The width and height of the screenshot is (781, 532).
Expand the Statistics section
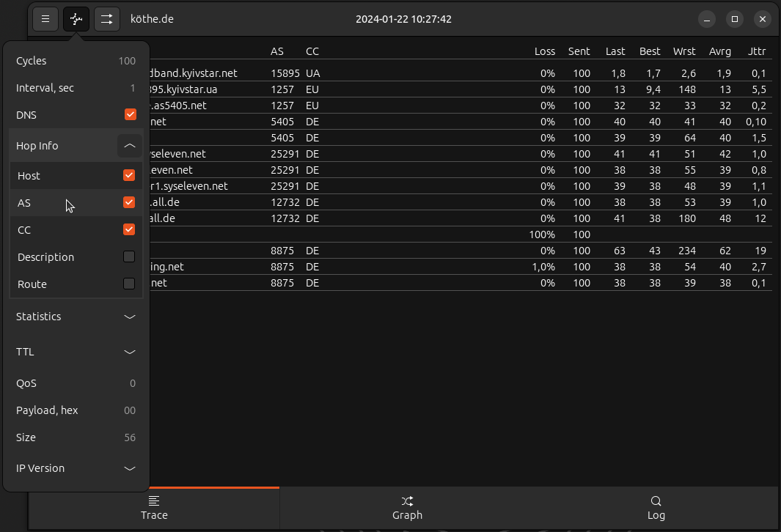pyautogui.click(x=130, y=317)
